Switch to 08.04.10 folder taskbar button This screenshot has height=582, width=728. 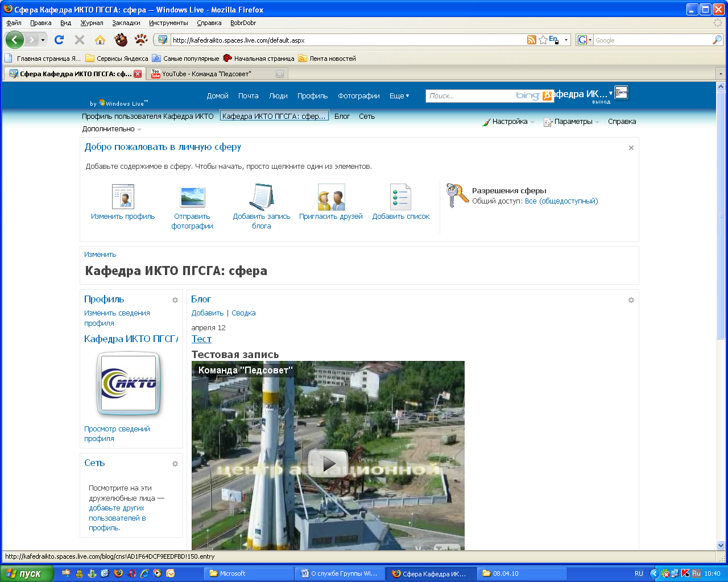coord(522,573)
